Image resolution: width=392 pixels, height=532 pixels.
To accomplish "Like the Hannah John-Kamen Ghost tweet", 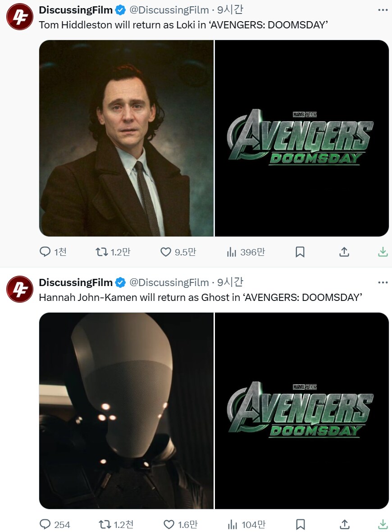I will click(169, 524).
